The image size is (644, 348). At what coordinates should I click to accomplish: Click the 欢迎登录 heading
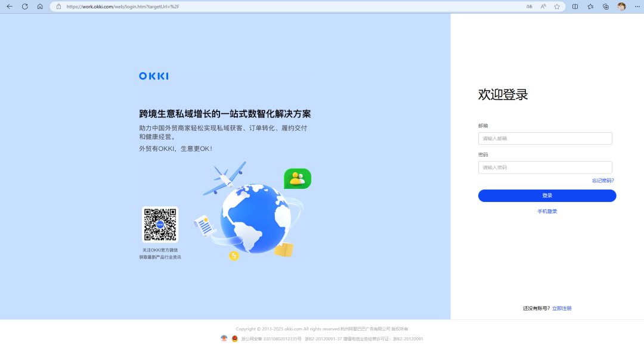[503, 94]
